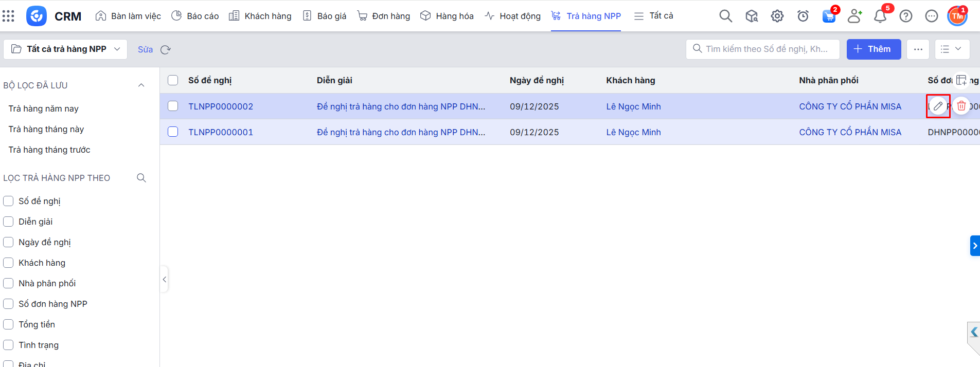The width and height of the screenshot is (980, 367).
Task: Click the red trash delete icon
Action: tap(961, 106)
